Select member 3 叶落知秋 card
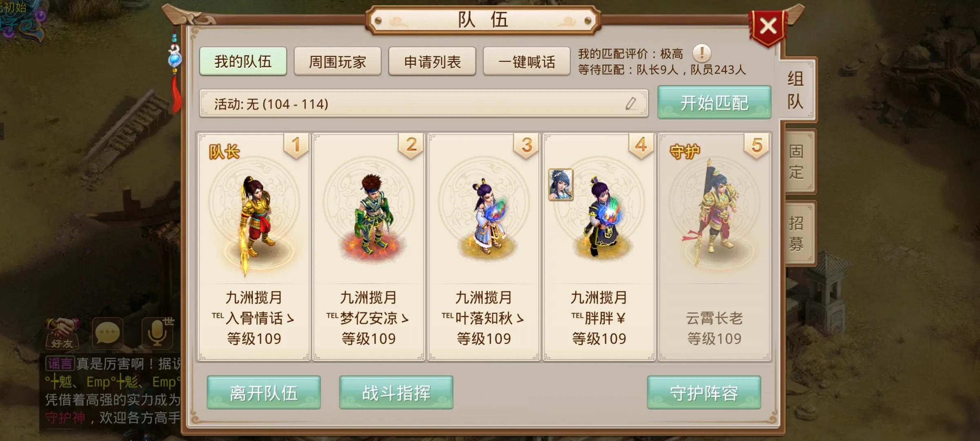Screen dimensions: 980x441 pos(484,247)
